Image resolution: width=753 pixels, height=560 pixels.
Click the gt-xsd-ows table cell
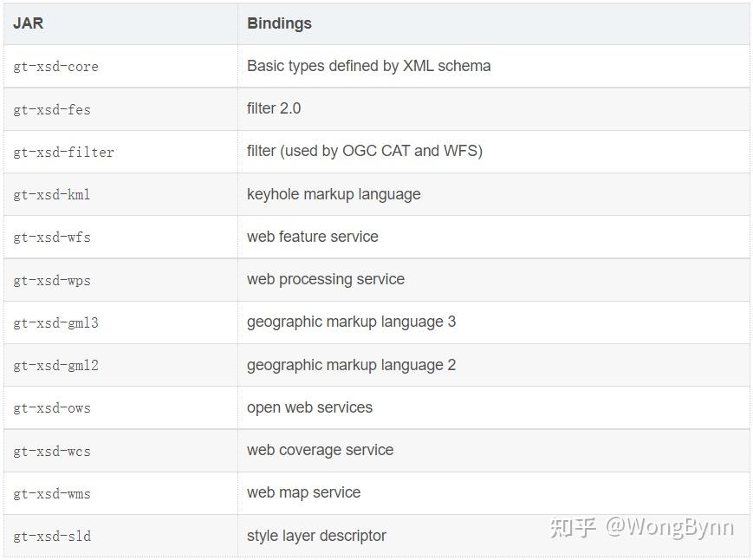click(x=52, y=407)
